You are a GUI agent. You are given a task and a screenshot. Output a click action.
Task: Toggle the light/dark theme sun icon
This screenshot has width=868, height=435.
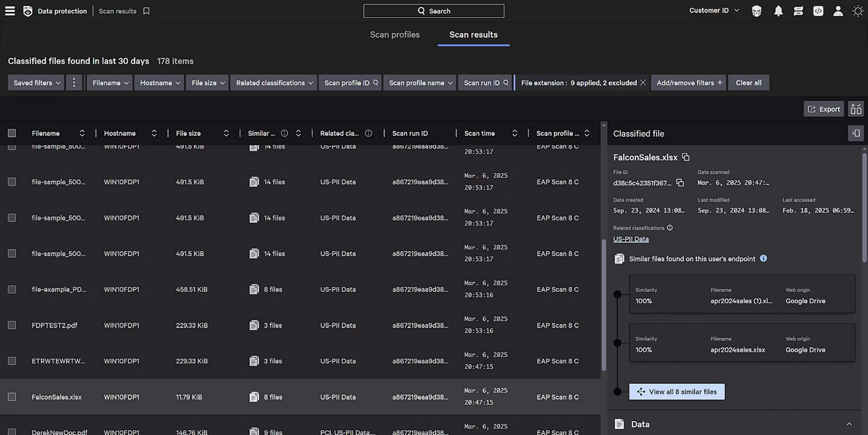tap(858, 11)
